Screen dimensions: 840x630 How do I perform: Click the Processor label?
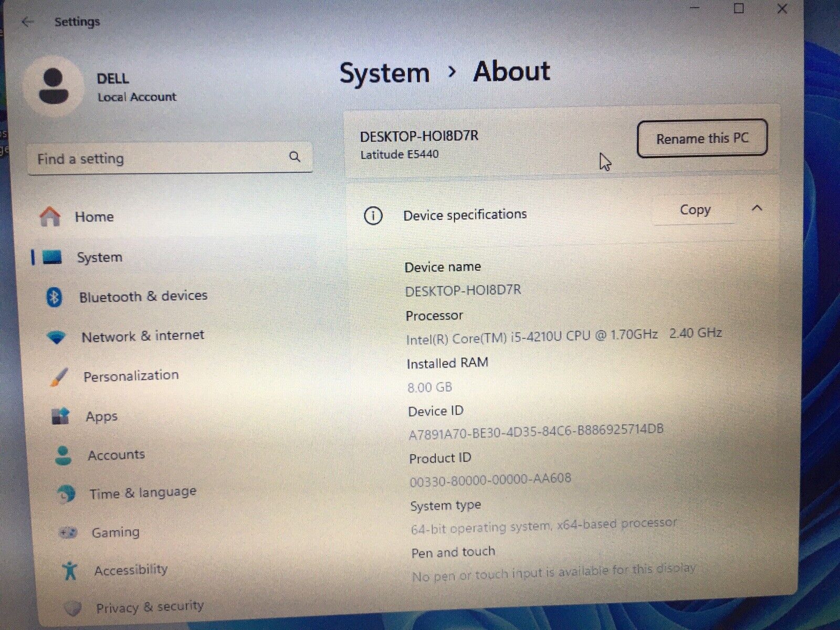pos(434,316)
